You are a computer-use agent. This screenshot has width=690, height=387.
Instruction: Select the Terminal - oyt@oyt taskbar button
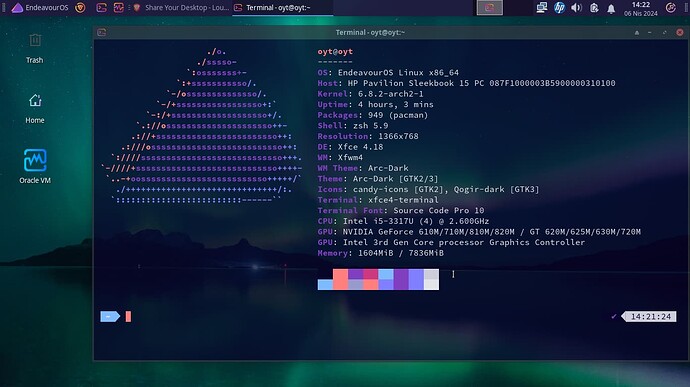point(283,7)
